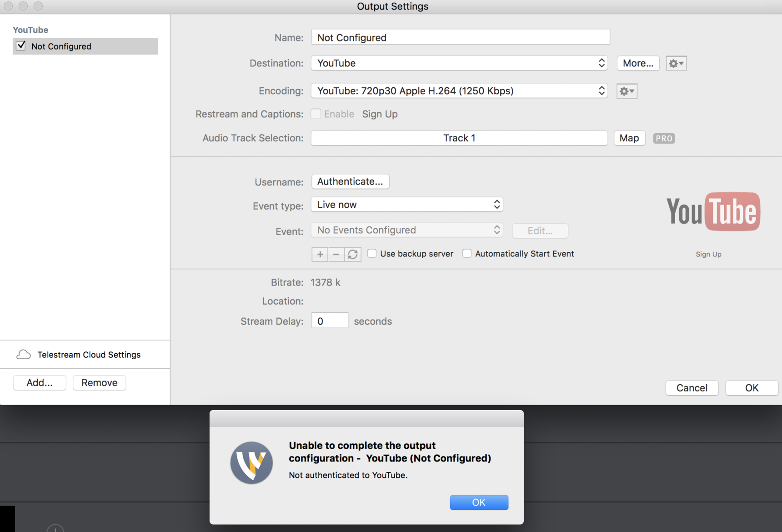Click the Track 1 audio selection

point(459,138)
